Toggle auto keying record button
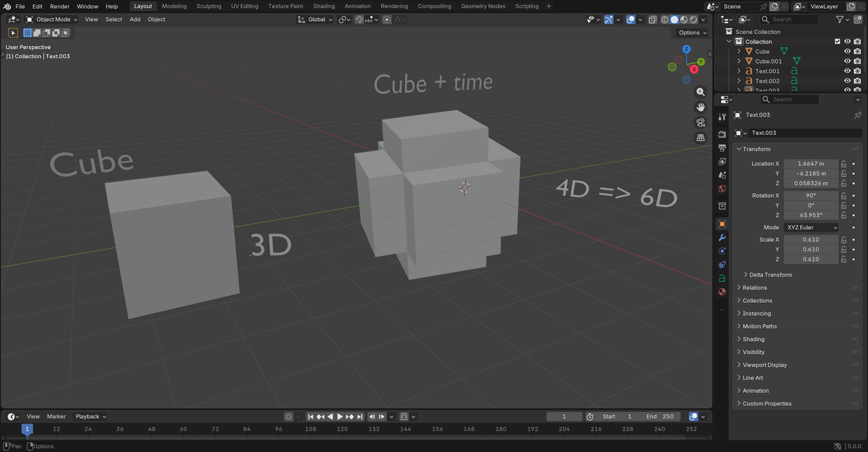The image size is (868, 452). [288, 417]
